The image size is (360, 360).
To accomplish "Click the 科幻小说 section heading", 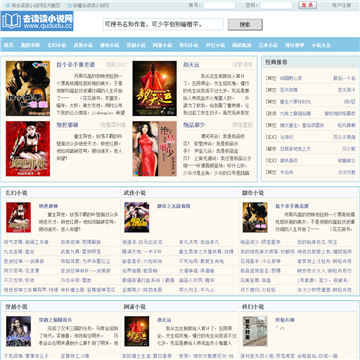I will (x=253, y=307).
